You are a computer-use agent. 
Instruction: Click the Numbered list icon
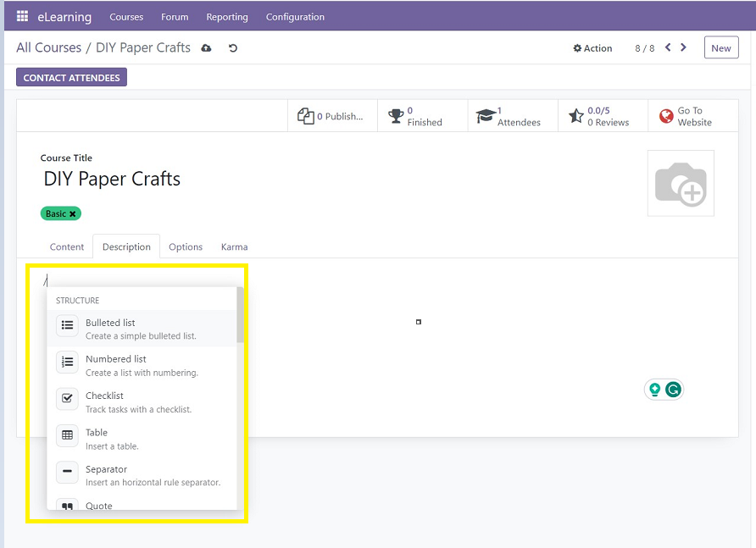click(67, 362)
